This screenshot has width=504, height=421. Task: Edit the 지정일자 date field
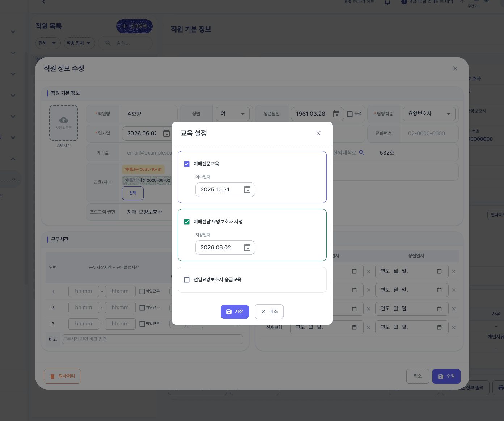225,248
